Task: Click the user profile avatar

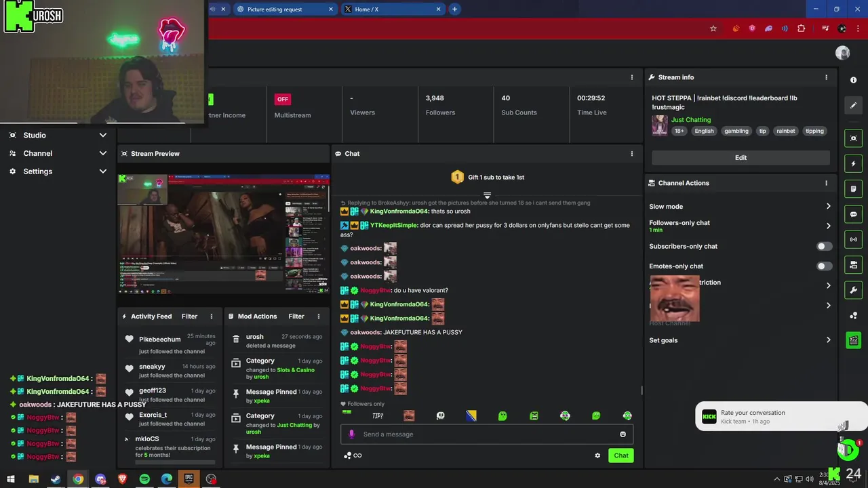Action: (x=843, y=53)
